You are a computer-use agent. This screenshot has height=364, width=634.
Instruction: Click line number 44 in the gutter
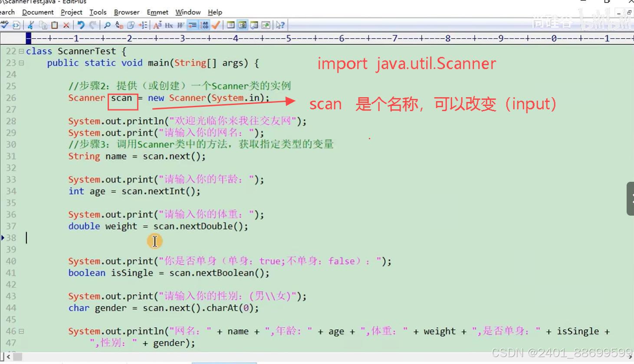[11, 308]
